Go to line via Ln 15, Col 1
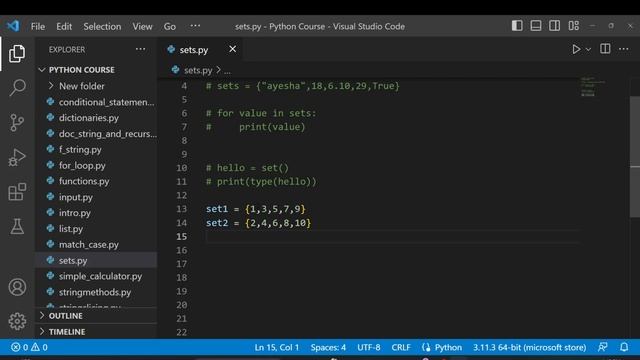 [x=277, y=347]
